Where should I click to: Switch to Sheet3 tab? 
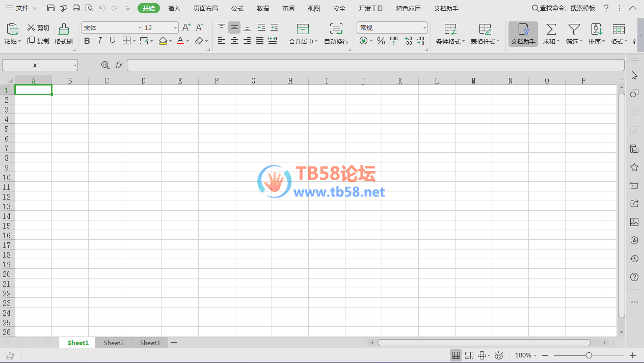150,343
